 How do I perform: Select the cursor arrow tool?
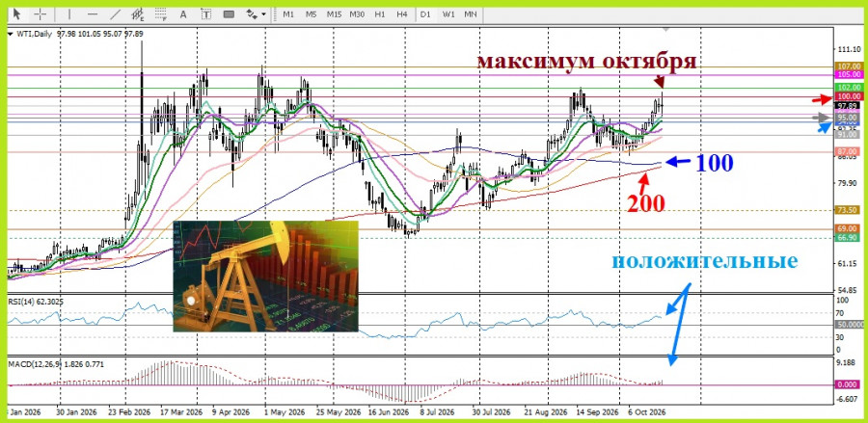click(17, 14)
